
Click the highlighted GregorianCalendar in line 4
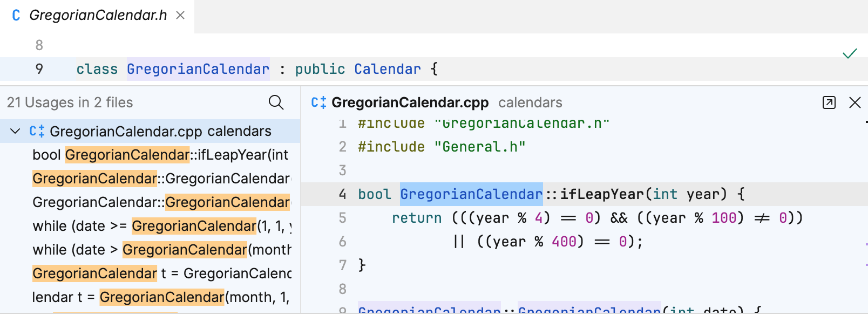click(471, 194)
